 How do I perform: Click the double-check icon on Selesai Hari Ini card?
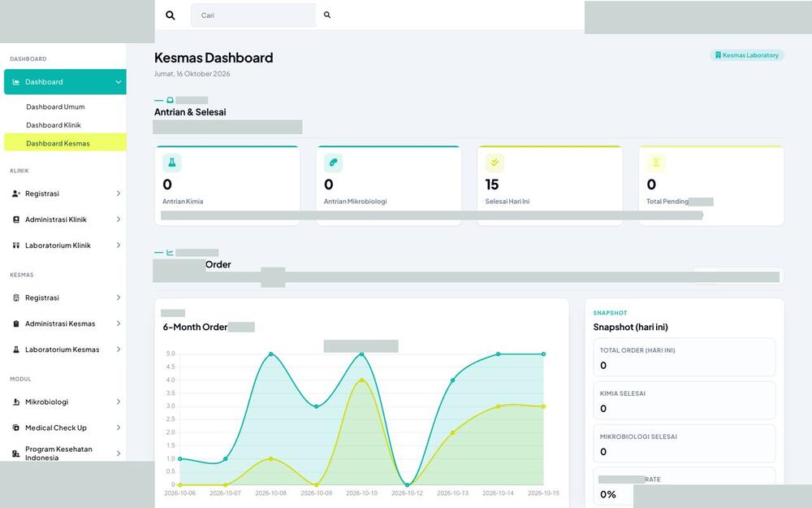tap(495, 163)
